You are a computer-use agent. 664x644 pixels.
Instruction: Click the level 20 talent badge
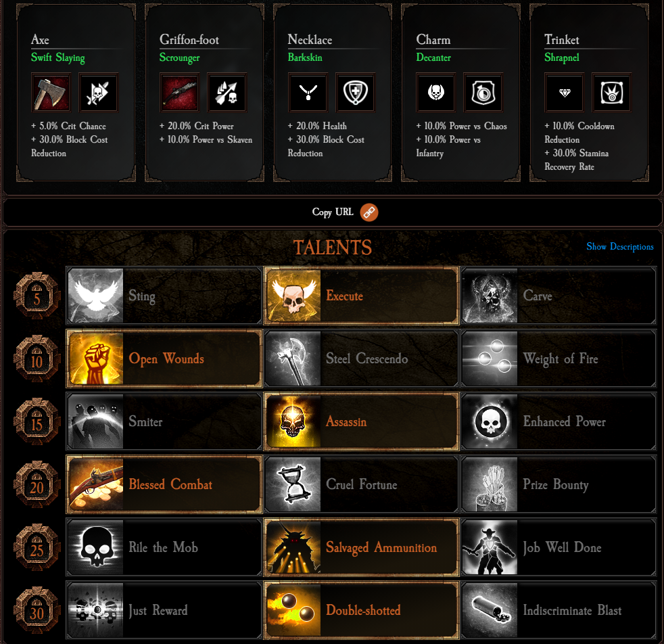[37, 484]
